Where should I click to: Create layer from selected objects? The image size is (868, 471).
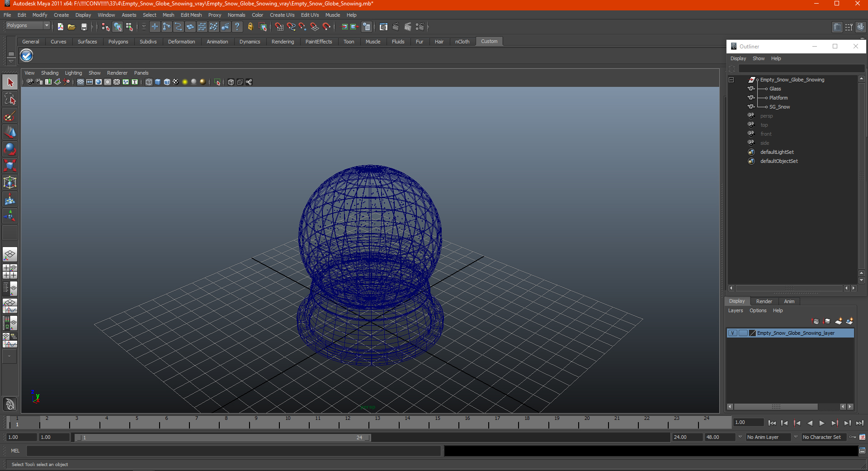[849, 321]
